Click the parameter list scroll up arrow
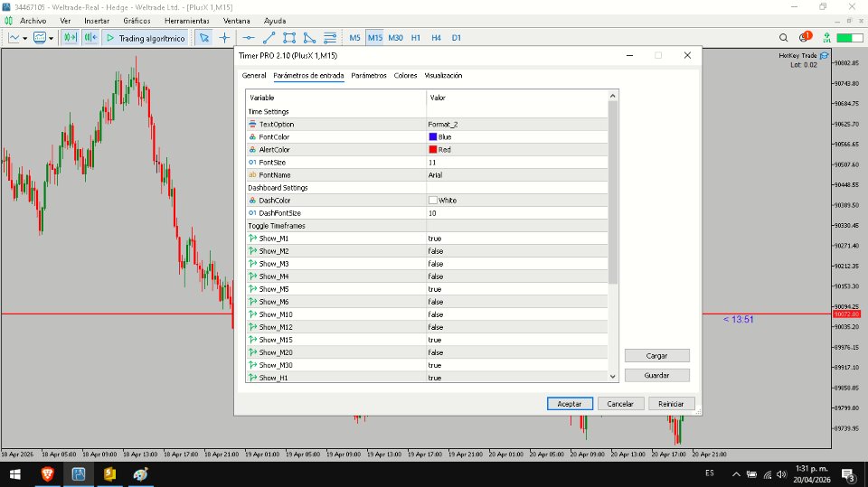 coord(613,96)
